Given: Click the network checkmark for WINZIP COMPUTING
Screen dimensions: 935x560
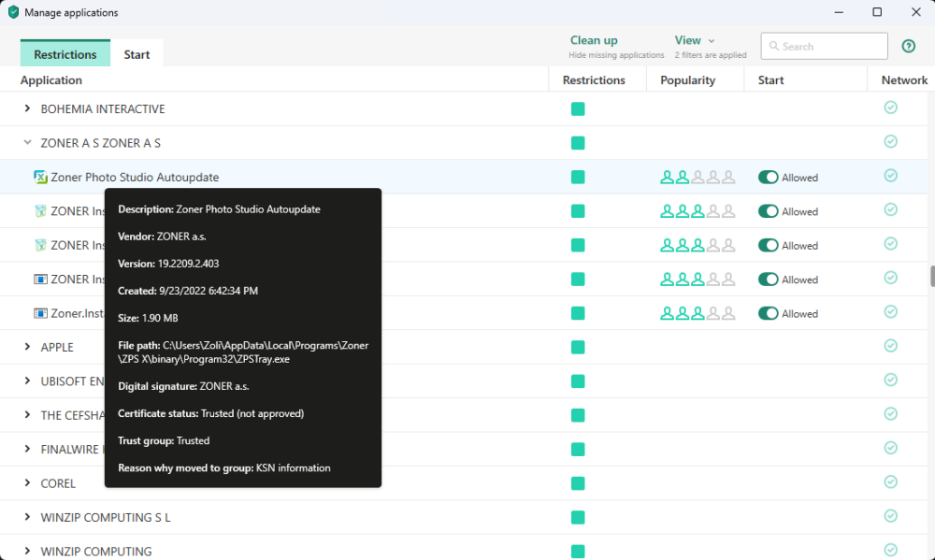Looking at the screenshot, I should point(890,551).
